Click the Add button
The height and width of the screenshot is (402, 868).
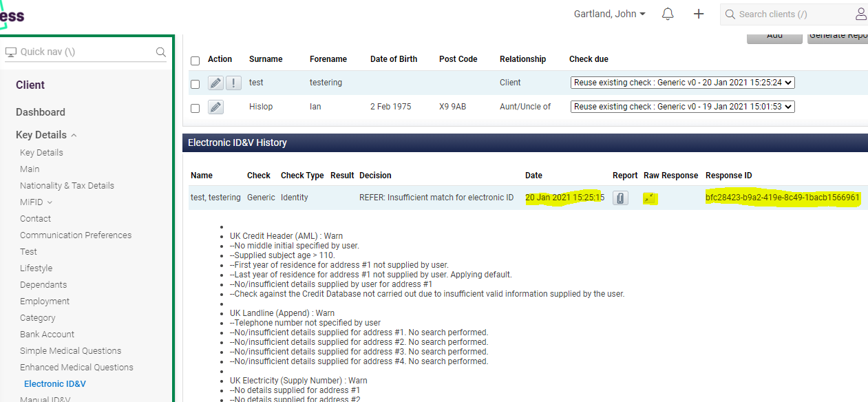(774, 35)
